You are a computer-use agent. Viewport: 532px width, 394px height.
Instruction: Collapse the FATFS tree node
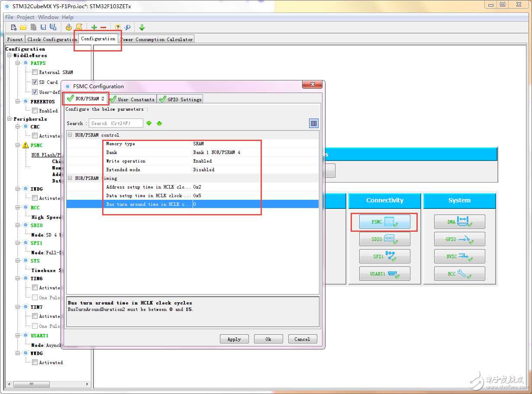18,63
